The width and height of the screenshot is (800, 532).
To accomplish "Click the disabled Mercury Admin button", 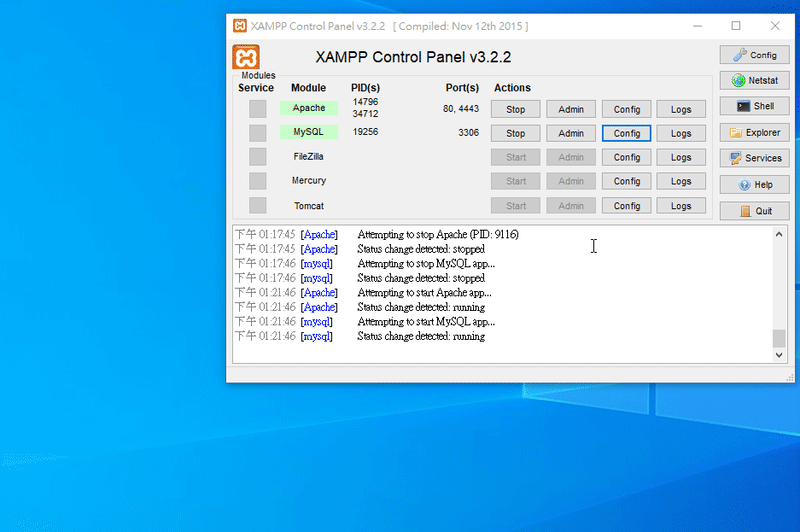I will (571, 181).
